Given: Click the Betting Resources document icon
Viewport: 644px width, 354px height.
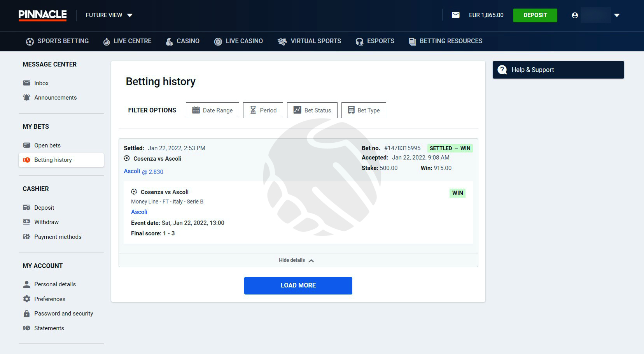Looking at the screenshot, I should coord(412,42).
